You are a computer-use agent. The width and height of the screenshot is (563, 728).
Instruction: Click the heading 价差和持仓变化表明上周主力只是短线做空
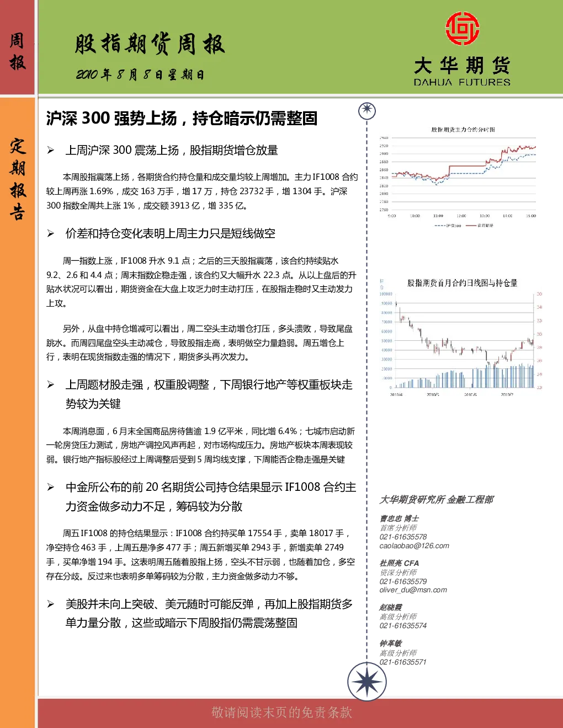pos(171,234)
